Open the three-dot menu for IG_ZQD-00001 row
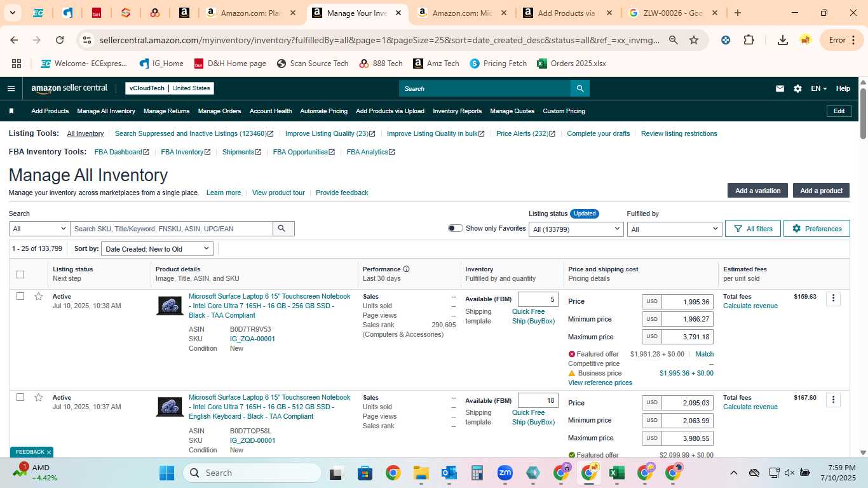This screenshot has height=488, width=868. 833,400
